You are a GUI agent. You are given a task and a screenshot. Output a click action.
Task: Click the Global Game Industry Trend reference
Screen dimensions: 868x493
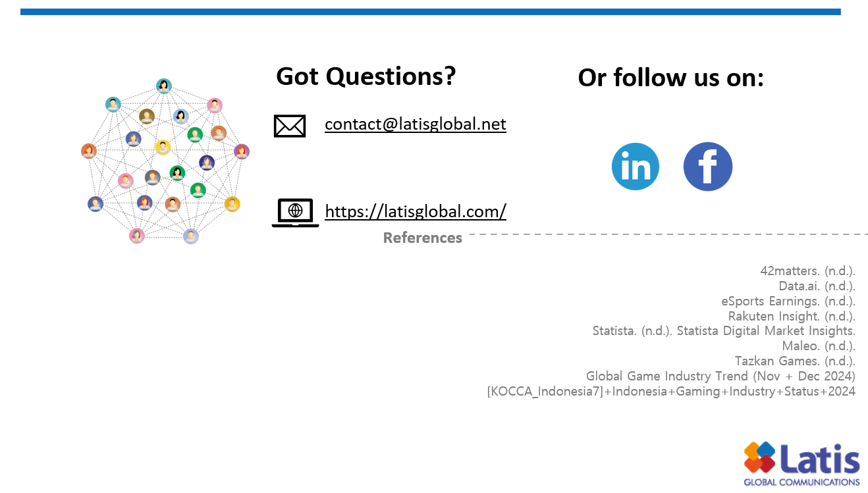click(x=720, y=376)
